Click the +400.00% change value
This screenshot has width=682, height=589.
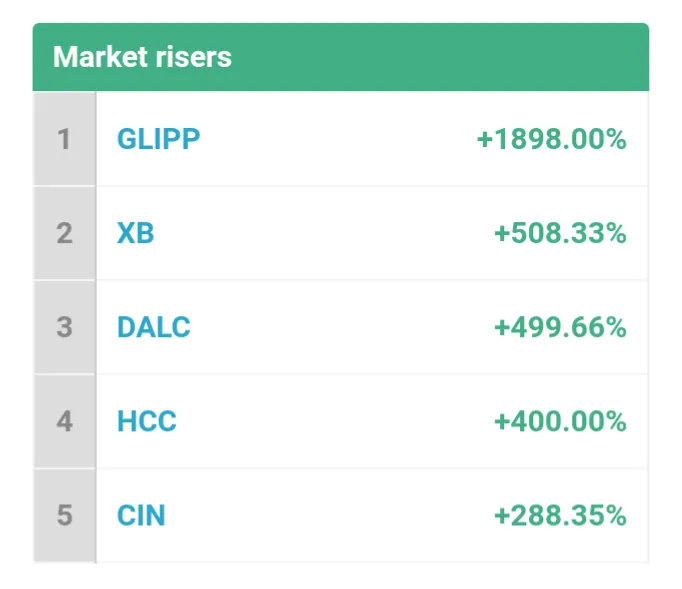[x=560, y=421]
